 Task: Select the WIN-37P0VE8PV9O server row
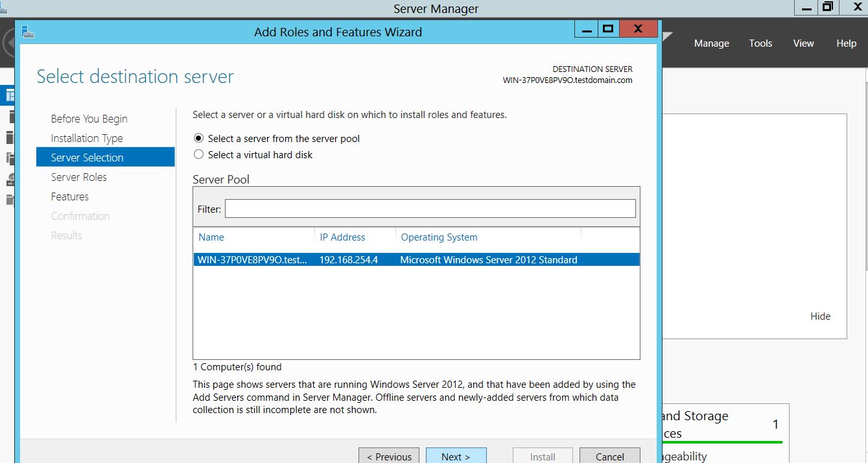coord(416,260)
